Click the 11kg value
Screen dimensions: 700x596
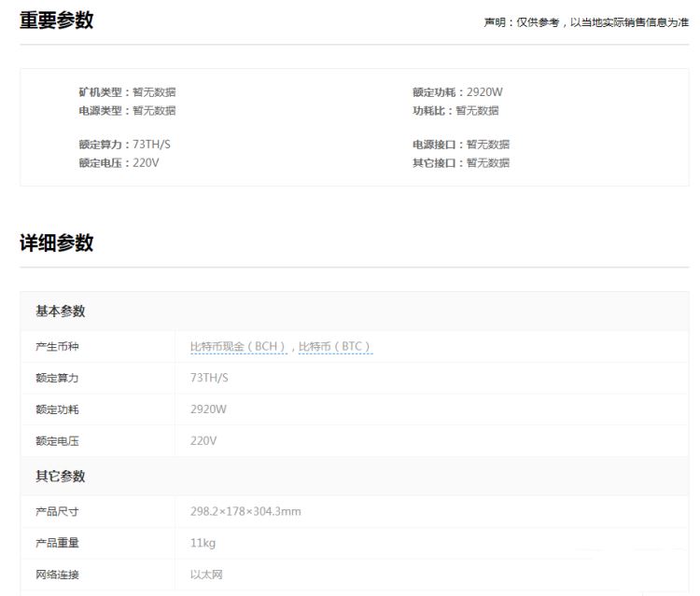tap(203, 543)
